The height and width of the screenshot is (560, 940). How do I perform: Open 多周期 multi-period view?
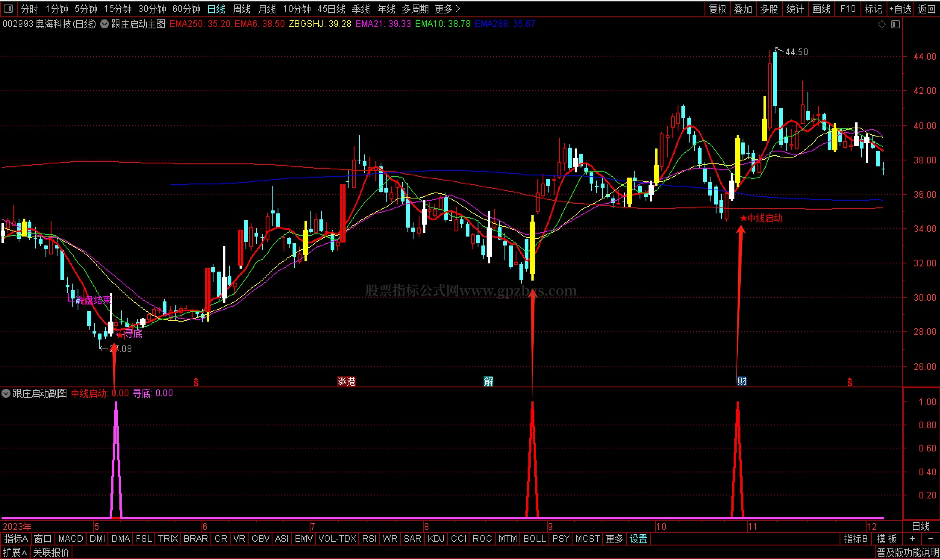[415, 9]
